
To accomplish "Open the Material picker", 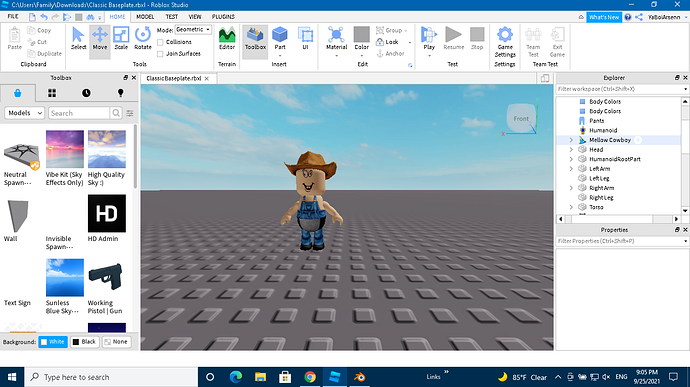I will (336, 38).
